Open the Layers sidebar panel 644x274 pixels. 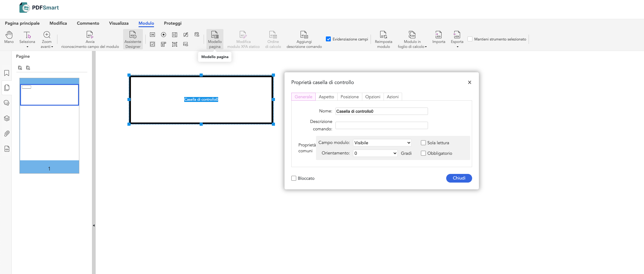tap(6, 118)
